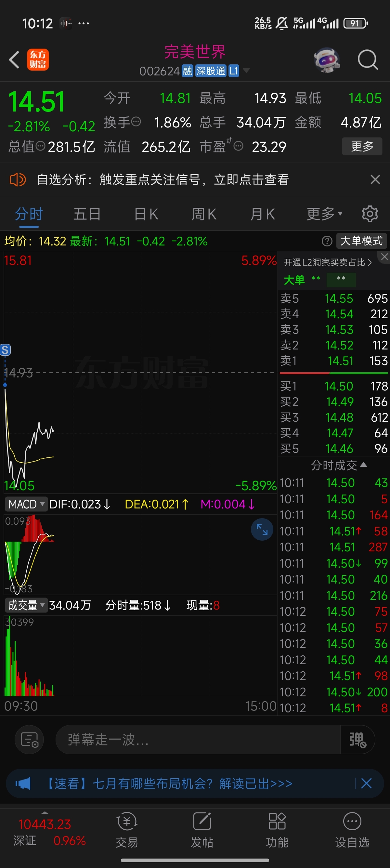Select the 分时 tab
The image size is (390, 868).
pos(29,214)
